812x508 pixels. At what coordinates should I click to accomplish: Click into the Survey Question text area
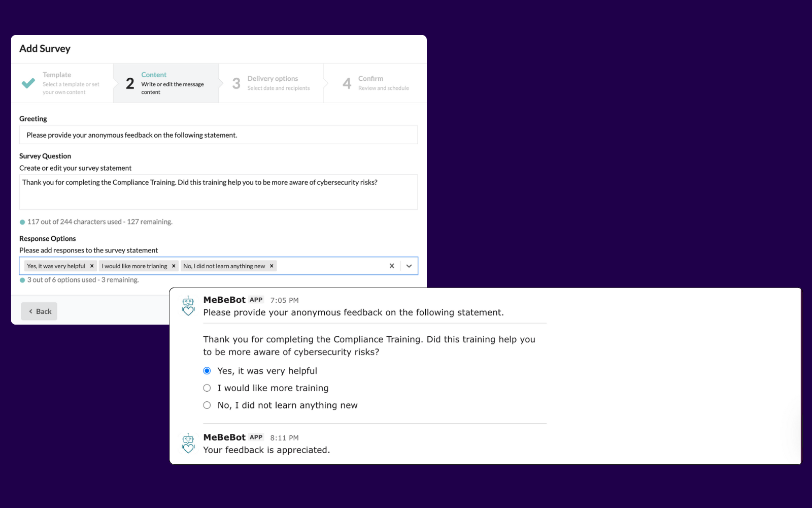click(x=218, y=192)
